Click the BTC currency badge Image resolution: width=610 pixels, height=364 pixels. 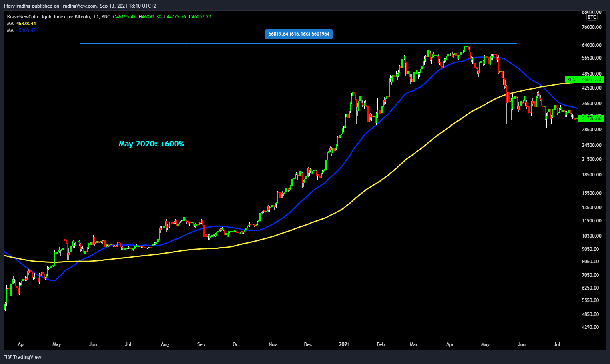pos(592,17)
